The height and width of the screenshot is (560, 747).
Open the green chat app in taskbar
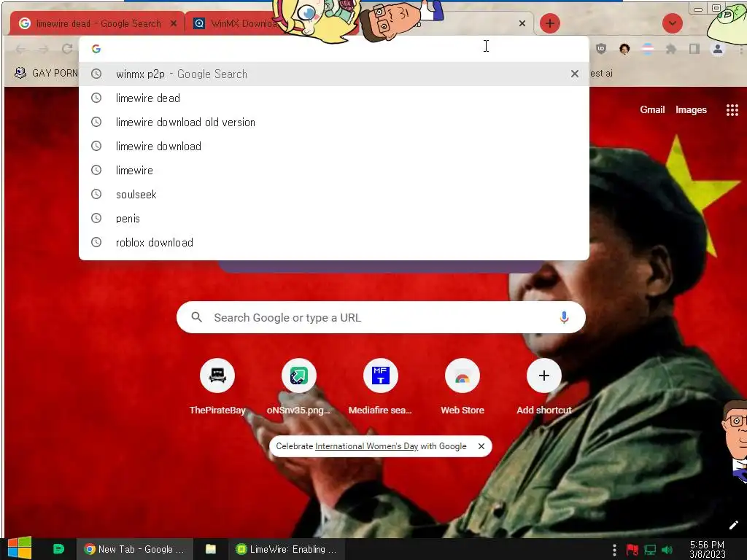tap(58, 549)
